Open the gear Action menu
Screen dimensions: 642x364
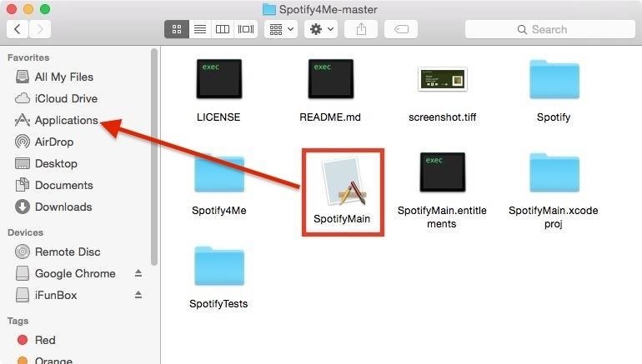pyautogui.click(x=321, y=29)
